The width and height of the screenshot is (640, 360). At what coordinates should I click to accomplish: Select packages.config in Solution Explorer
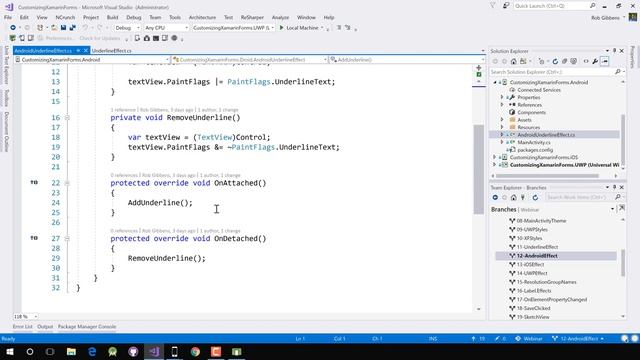coord(535,150)
